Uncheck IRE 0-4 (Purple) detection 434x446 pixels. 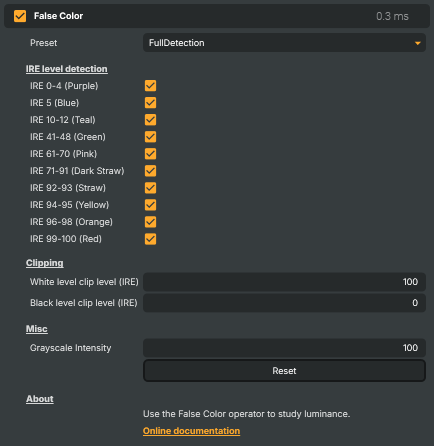pyautogui.click(x=150, y=86)
